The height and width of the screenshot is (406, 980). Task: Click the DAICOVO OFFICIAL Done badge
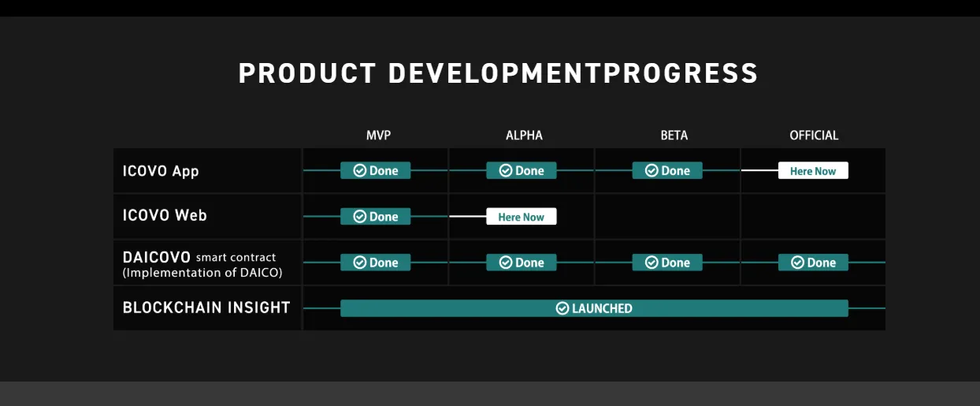pos(813,263)
